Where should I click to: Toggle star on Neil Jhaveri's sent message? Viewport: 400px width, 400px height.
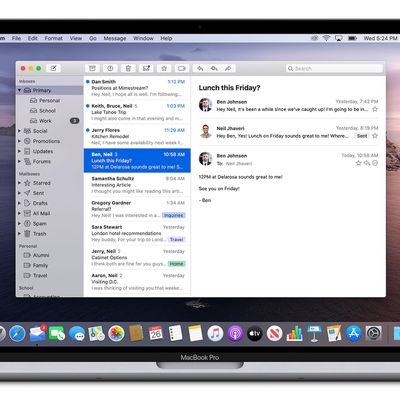pos(375,136)
